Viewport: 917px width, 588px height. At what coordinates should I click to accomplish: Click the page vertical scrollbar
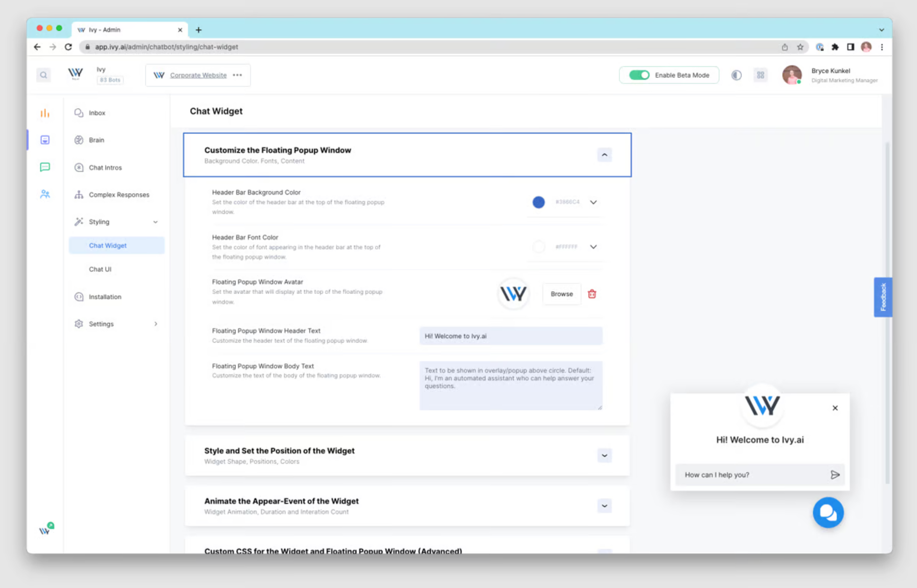pos(887,313)
